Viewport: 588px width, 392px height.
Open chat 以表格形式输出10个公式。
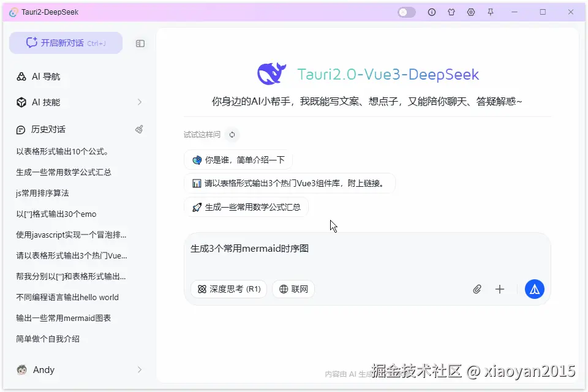[62, 151]
